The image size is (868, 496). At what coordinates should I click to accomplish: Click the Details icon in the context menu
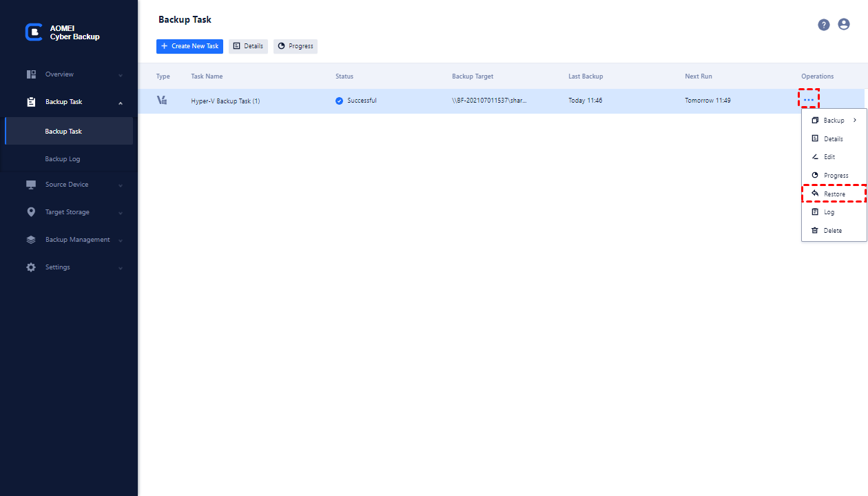(815, 138)
